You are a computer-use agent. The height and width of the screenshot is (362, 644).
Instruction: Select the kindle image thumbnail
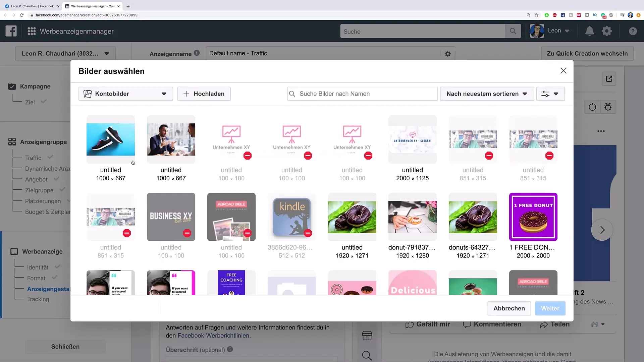[x=292, y=217]
